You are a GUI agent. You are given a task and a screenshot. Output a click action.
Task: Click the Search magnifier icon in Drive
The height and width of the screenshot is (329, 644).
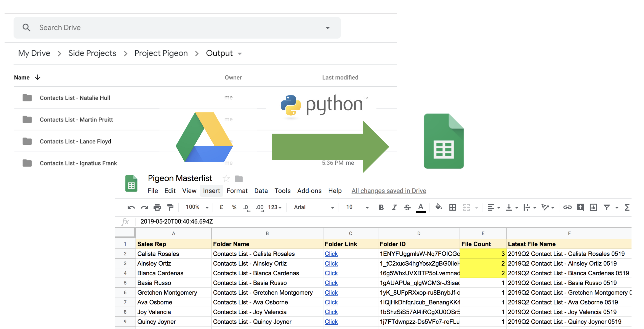click(27, 27)
